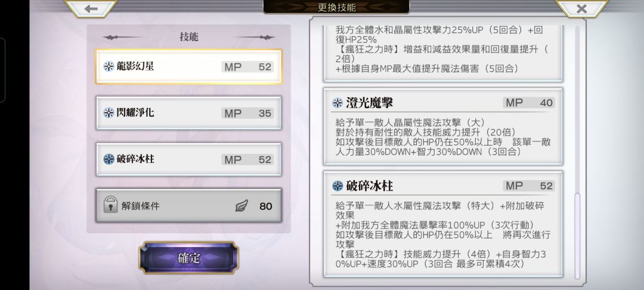Select the 破碎冰柱 skill slot on the left
This screenshot has height=290, width=644.
[x=189, y=159]
